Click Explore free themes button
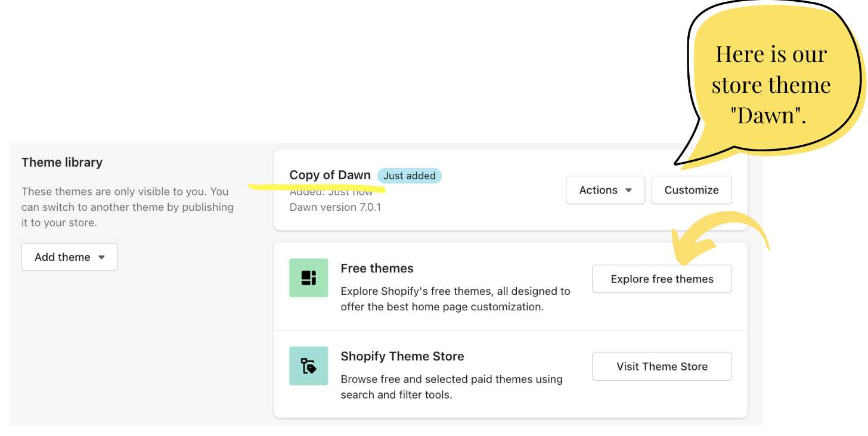Screen dimensions: 868x436 point(662,279)
